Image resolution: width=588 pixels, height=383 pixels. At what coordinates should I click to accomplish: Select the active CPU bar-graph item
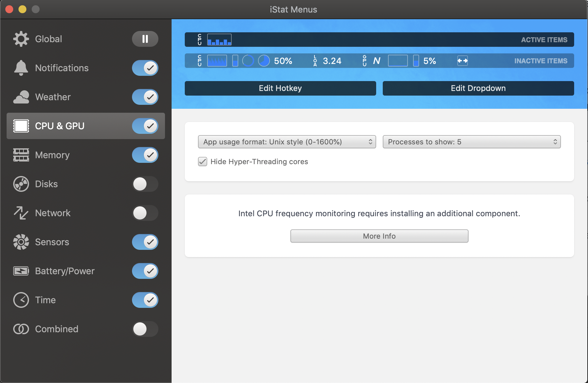[219, 40]
